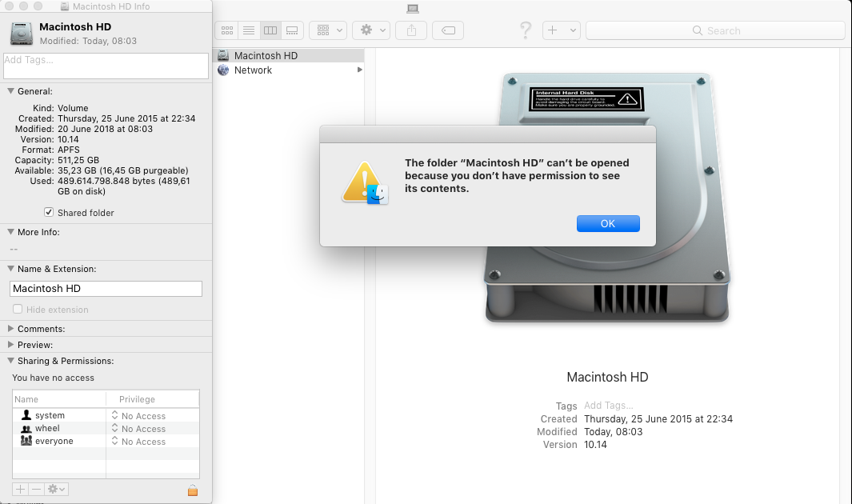
Task: Click the Capacity 511,25 GB value
Action: click(x=78, y=160)
